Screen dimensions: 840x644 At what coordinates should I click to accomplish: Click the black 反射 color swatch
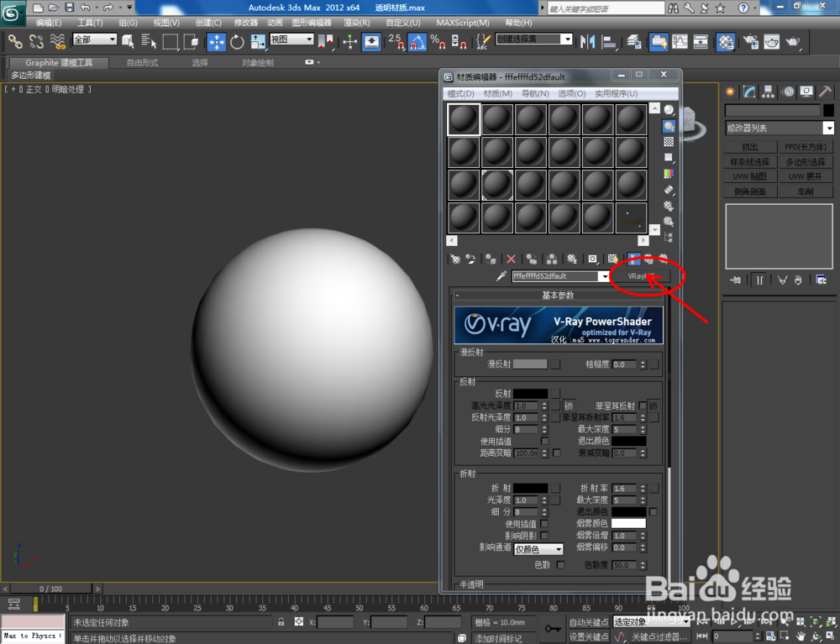coord(530,394)
